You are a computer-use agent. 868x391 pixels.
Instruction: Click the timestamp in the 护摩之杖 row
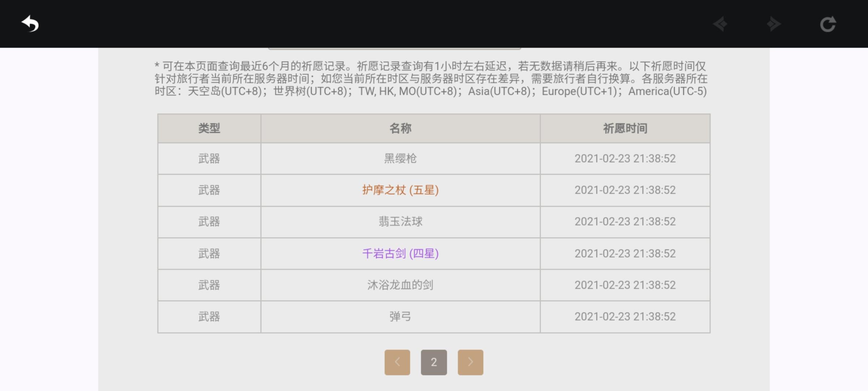click(x=625, y=190)
